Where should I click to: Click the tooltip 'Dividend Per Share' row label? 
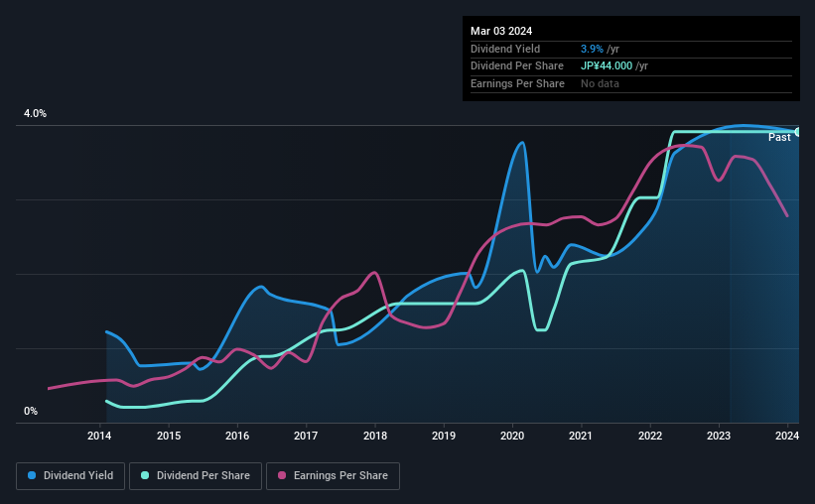(x=516, y=66)
